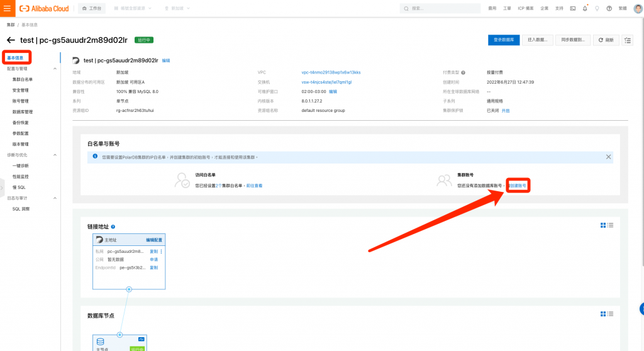Open the help question-mark icon in top bar
Viewport: 644px width, 351px height.
point(609,8)
